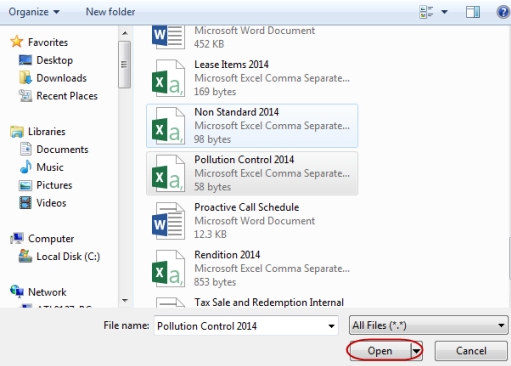Click the Cancel button

pos(471,351)
